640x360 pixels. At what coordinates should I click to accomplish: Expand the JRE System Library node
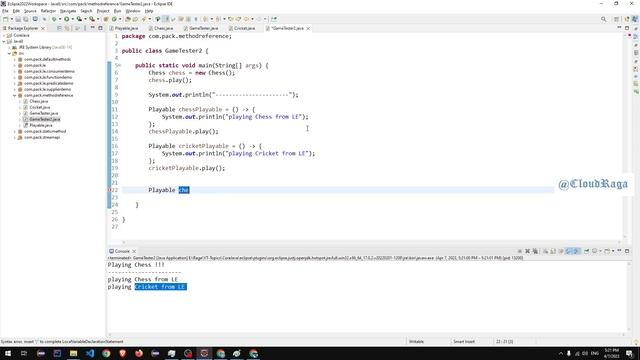coord(9,47)
